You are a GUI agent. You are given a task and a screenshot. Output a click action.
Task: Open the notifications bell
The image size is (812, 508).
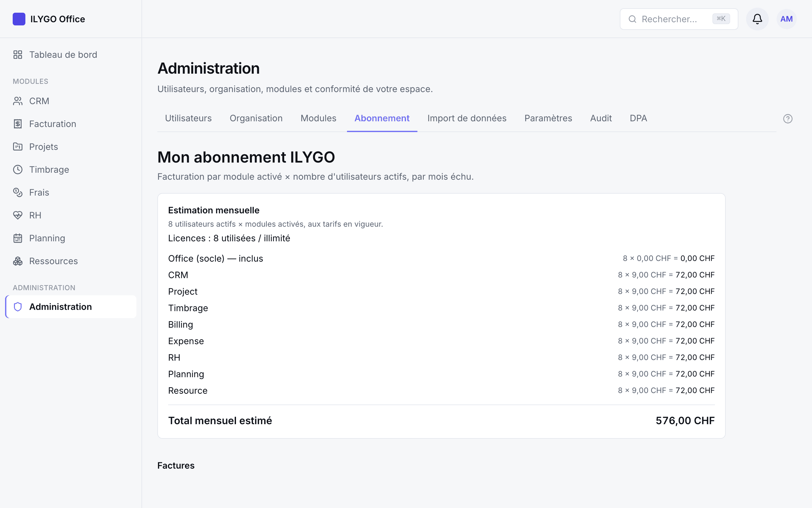757,19
